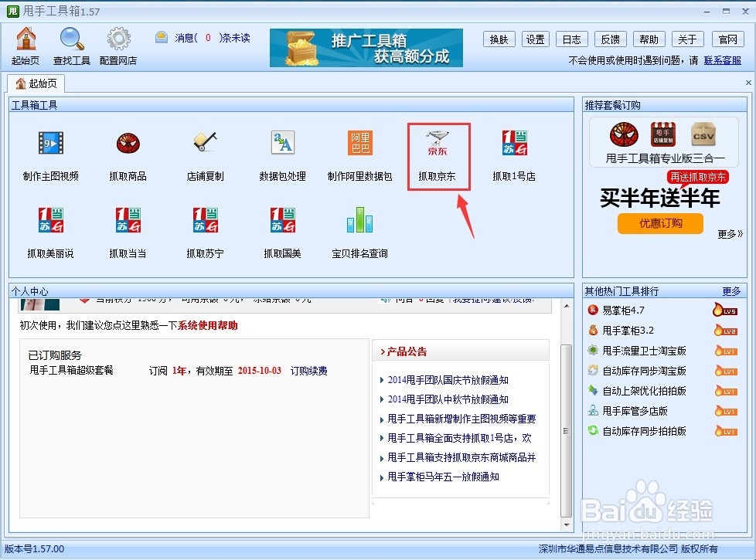
Task: Open the 抓取苏宁 Suning grabber tool
Action: [204, 230]
